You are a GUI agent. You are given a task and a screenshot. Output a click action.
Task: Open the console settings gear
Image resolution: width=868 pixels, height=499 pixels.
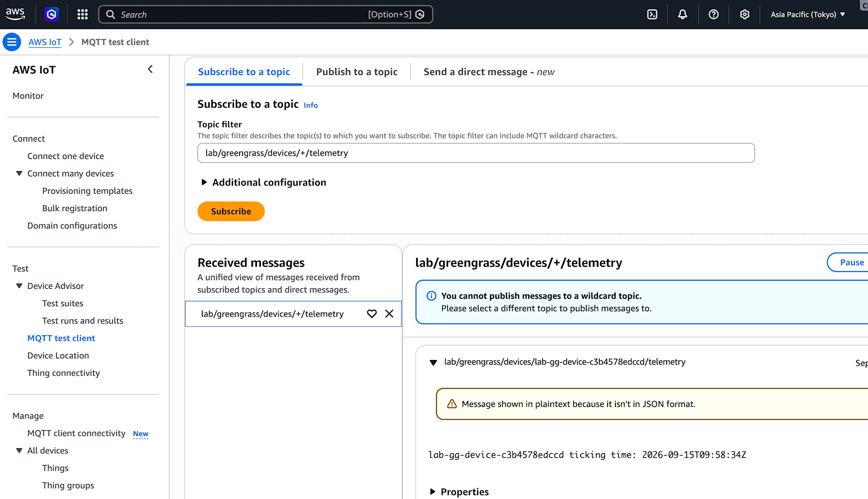[x=745, y=14]
